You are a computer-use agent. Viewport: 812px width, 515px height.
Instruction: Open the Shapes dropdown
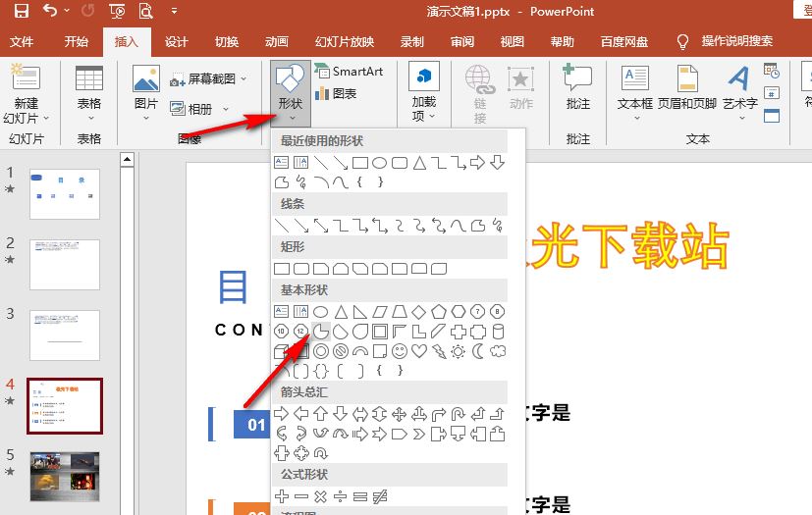[290, 95]
